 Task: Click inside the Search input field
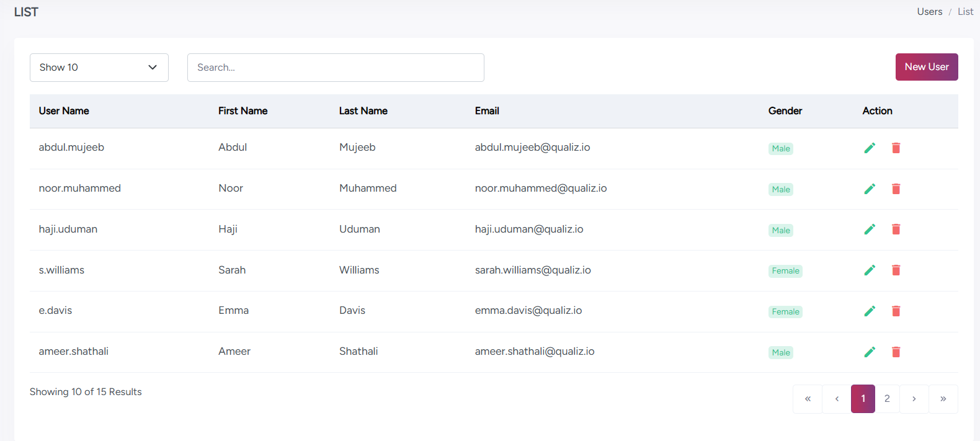[x=336, y=68]
